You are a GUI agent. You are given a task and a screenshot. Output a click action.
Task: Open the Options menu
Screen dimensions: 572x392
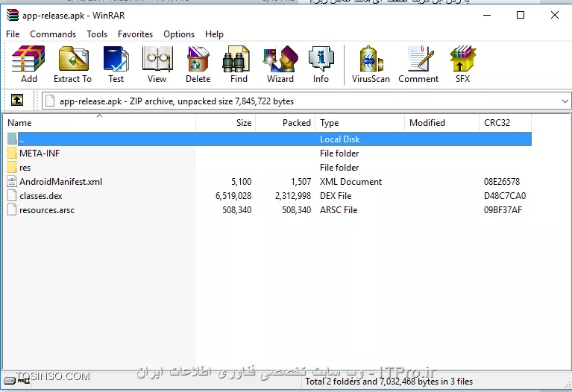179,34
